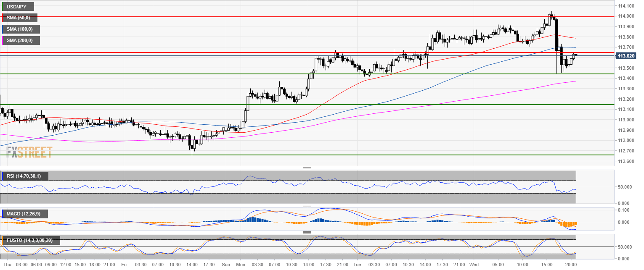This screenshot has width=644, height=270.
Task: Click the Wed label on the time axis
Action: point(474,265)
